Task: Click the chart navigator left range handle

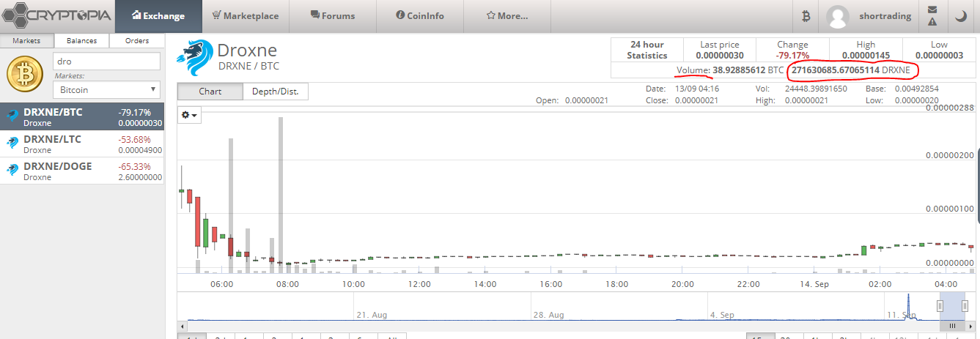Action: tap(940, 305)
